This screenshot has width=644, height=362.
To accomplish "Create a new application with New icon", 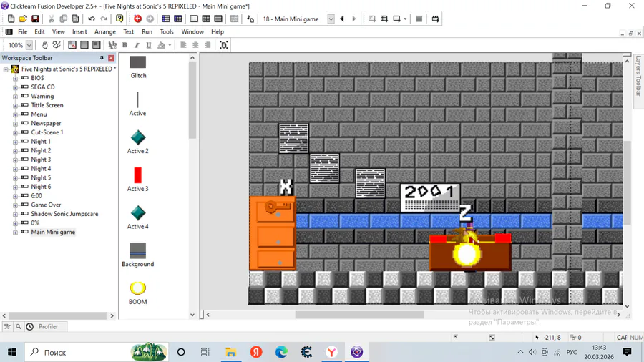I will (11, 19).
